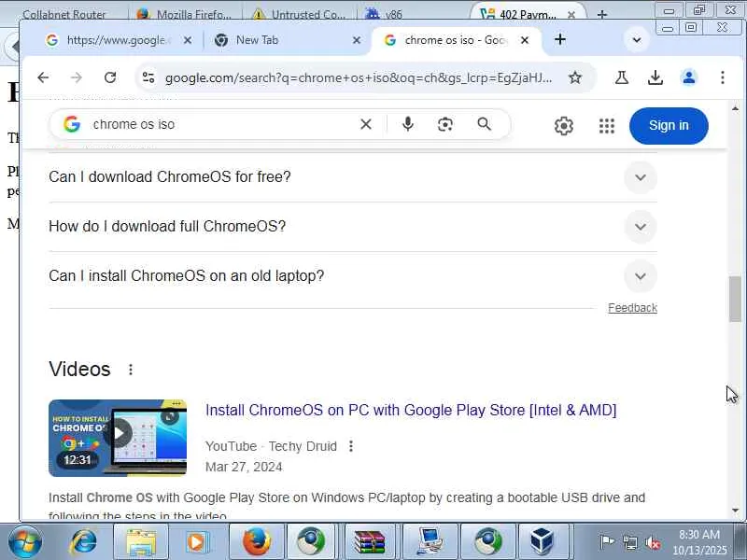Bookmark this page with the star icon
This screenshot has width=747, height=560.
pos(575,77)
